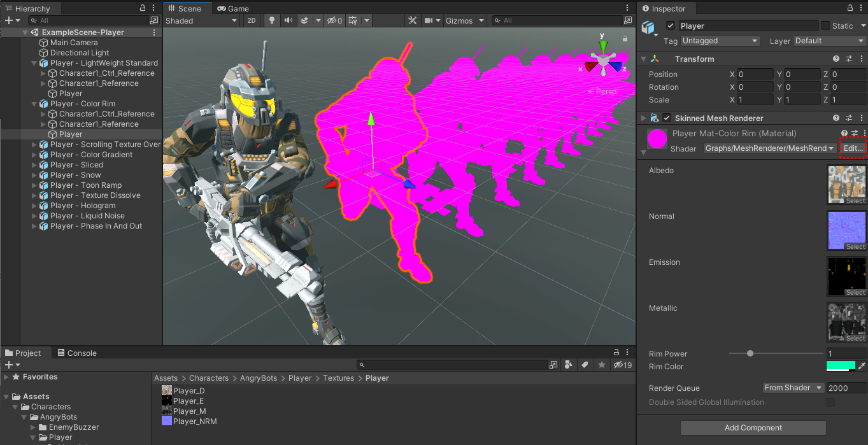Click the shader Edit... button
The width and height of the screenshot is (868, 445).
tap(853, 148)
